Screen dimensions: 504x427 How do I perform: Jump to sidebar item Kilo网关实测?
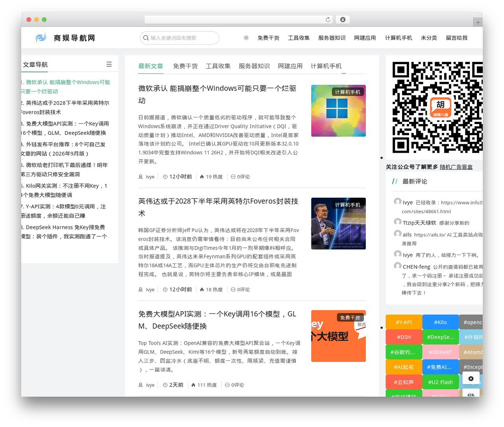(x=65, y=190)
